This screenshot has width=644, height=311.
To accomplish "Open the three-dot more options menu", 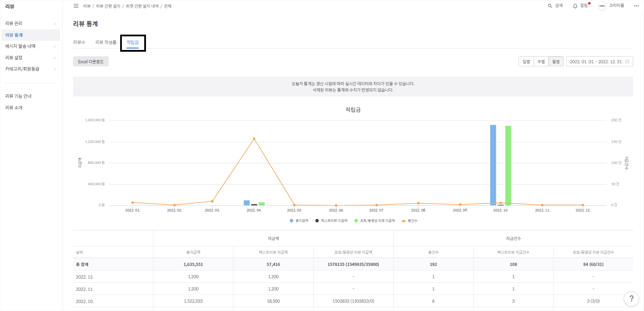I will click(636, 6).
